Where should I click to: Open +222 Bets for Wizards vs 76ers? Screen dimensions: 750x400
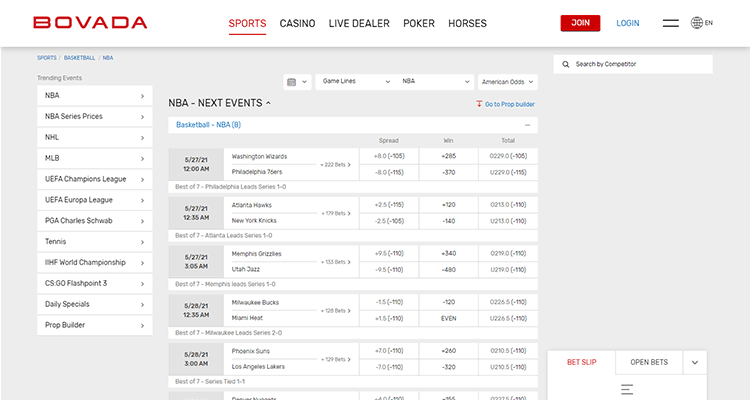(335, 165)
